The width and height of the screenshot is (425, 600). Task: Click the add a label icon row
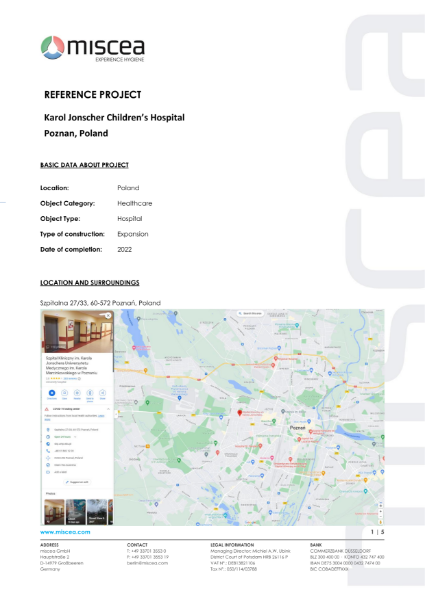coord(48,472)
